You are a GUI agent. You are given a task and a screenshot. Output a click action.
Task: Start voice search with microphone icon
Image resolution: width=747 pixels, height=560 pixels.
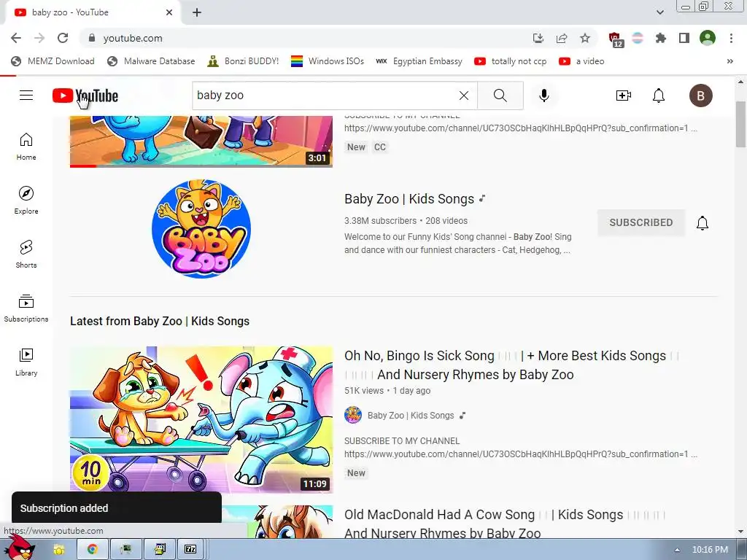click(x=543, y=96)
